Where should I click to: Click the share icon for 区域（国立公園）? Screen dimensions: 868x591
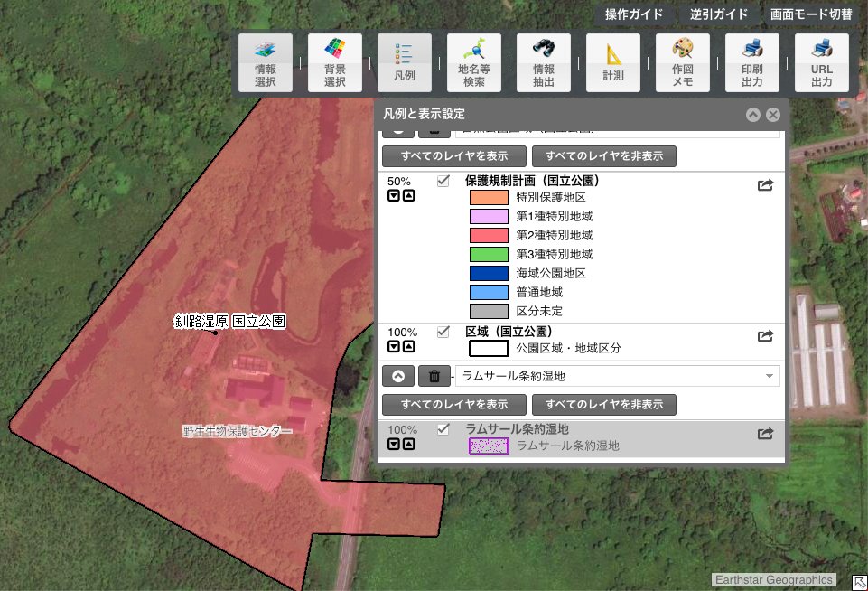pos(766,335)
